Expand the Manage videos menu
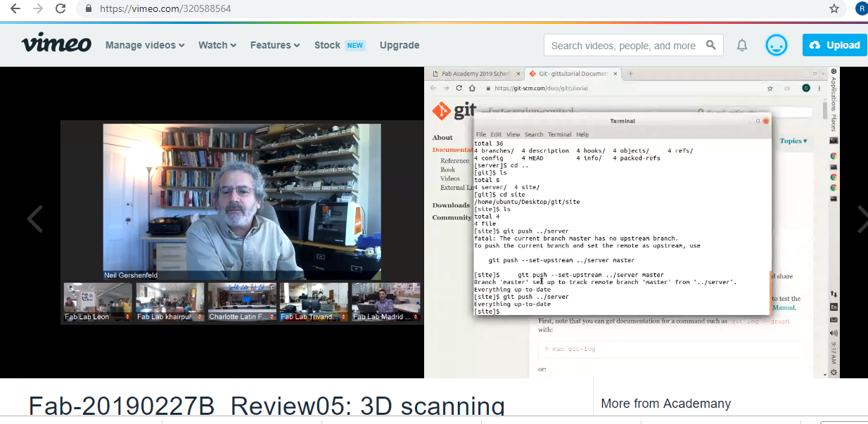This screenshot has height=424, width=868. [145, 45]
